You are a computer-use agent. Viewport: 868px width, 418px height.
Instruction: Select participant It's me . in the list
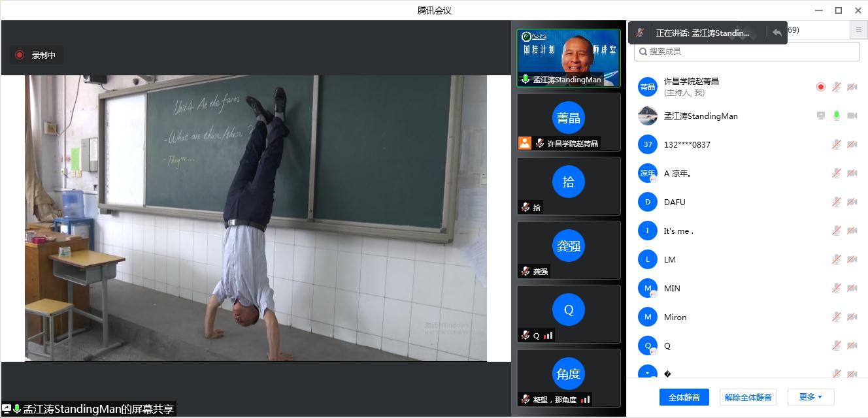pos(678,231)
